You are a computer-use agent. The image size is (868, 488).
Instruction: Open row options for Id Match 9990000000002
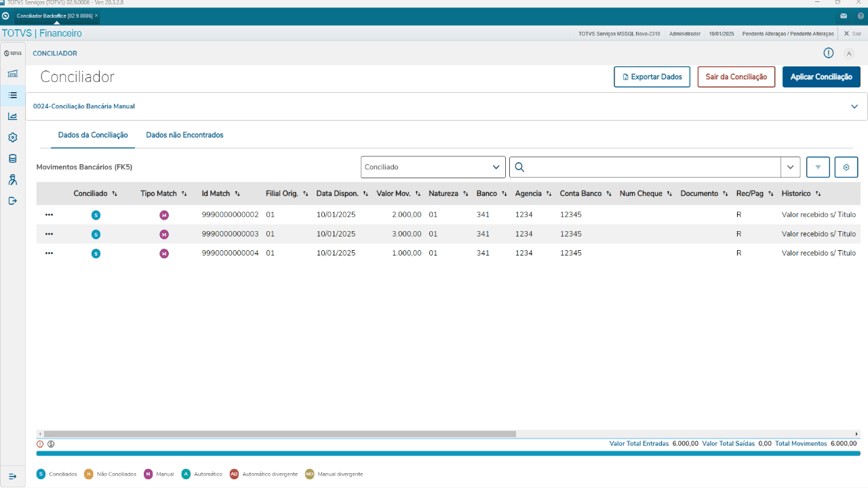49,214
